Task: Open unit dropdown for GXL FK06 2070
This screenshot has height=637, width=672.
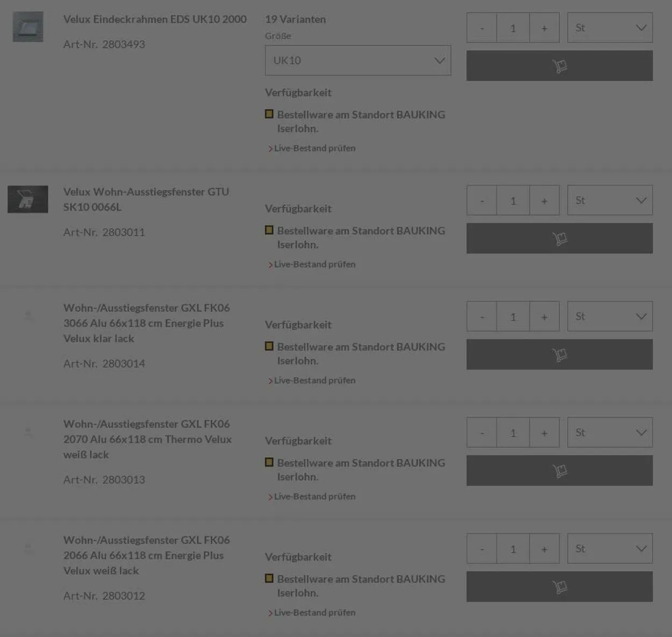Action: pyautogui.click(x=610, y=432)
